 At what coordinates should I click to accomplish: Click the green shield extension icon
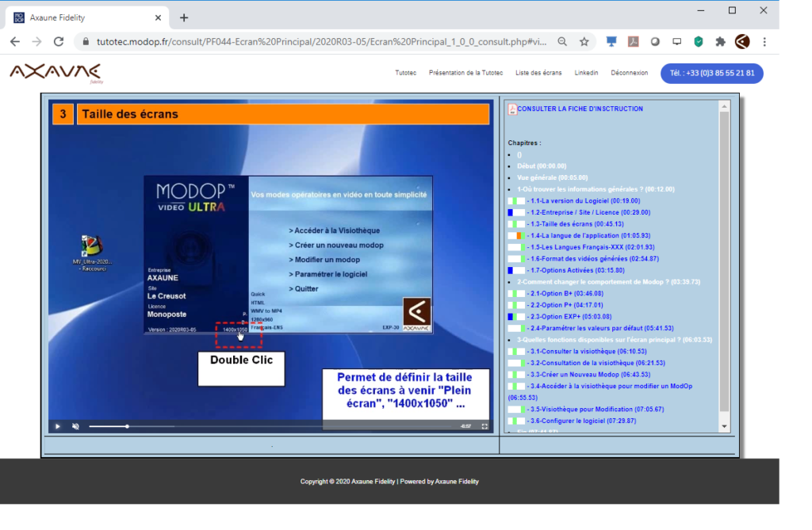point(699,42)
